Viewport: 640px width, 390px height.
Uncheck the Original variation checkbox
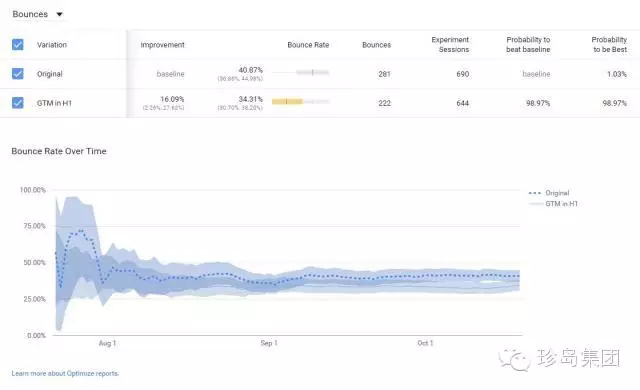click(18, 74)
